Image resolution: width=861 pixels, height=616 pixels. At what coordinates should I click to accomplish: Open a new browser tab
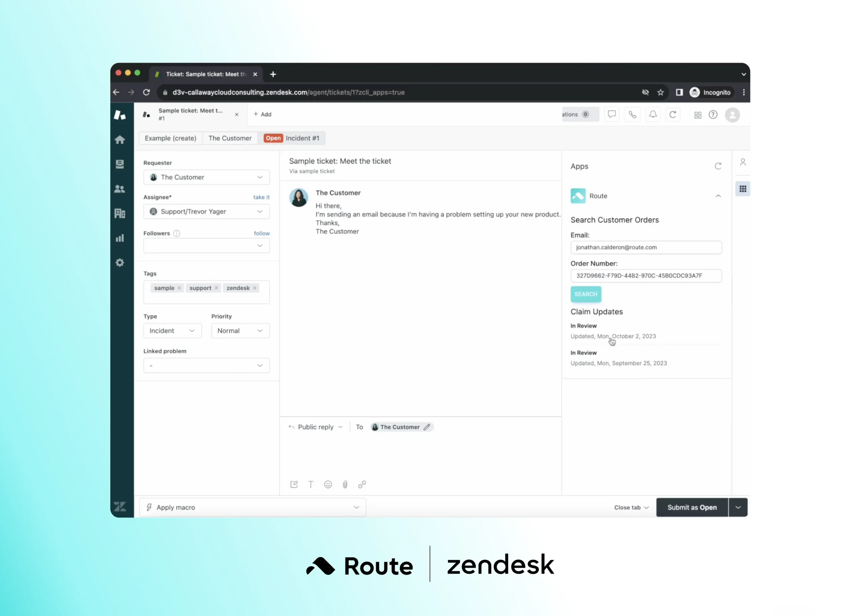point(273,74)
